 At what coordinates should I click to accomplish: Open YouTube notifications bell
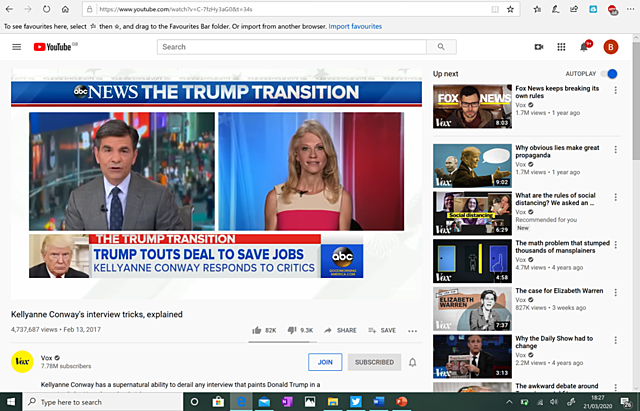[584, 47]
